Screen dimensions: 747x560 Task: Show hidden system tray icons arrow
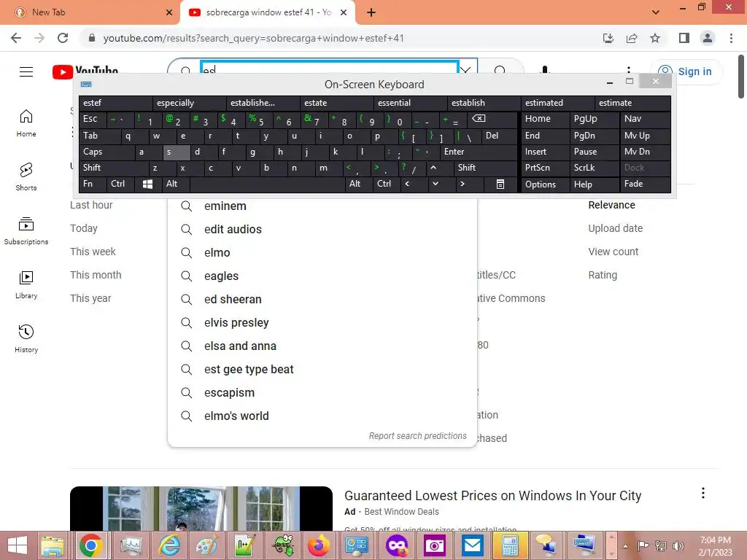[x=625, y=546]
